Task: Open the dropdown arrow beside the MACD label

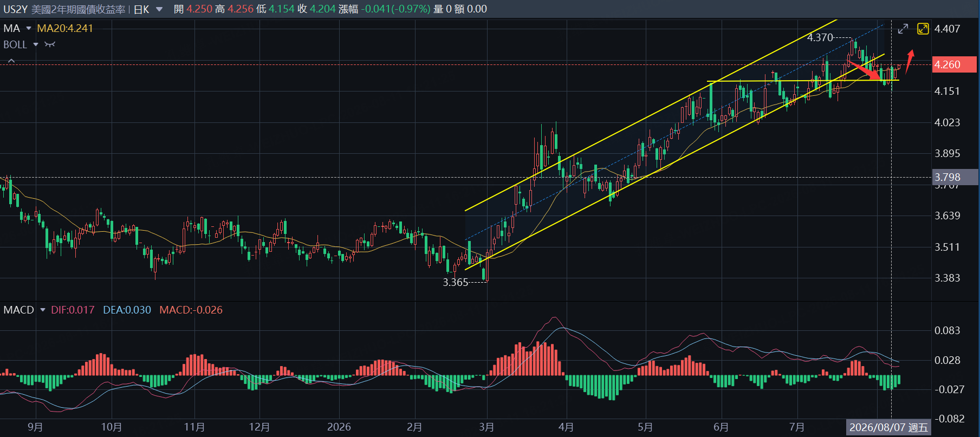Action: [43, 310]
